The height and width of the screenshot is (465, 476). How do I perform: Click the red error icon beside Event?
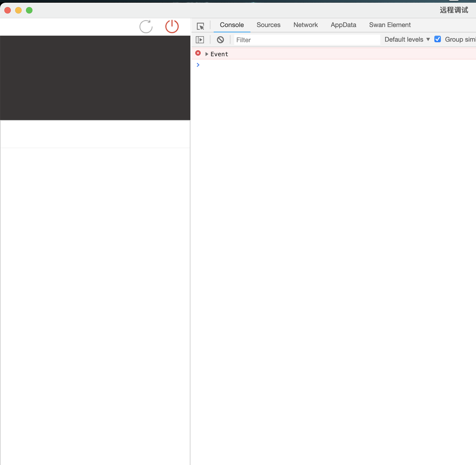coord(198,53)
